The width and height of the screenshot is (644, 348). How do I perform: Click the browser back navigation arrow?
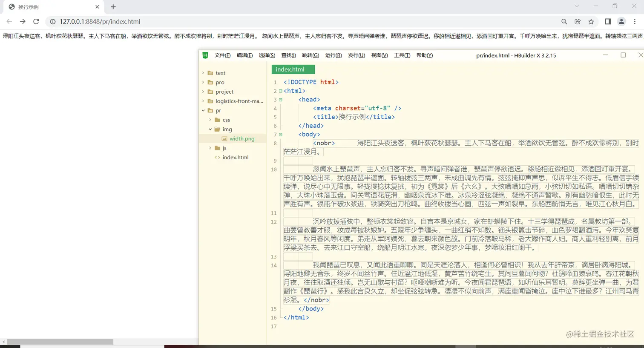9,22
